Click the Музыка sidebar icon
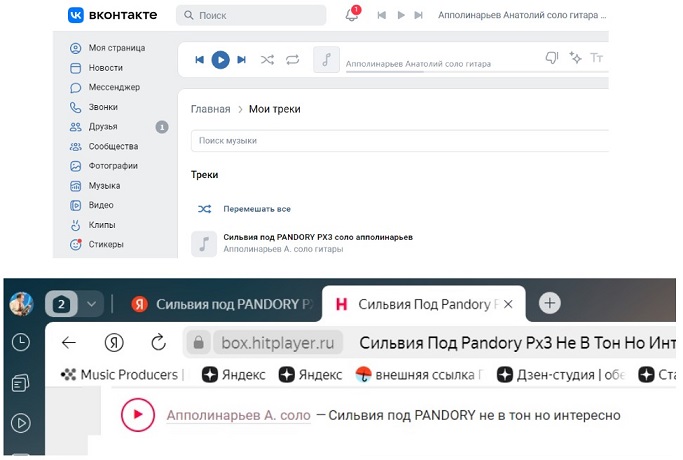The width and height of the screenshot is (683, 460). coord(75,186)
